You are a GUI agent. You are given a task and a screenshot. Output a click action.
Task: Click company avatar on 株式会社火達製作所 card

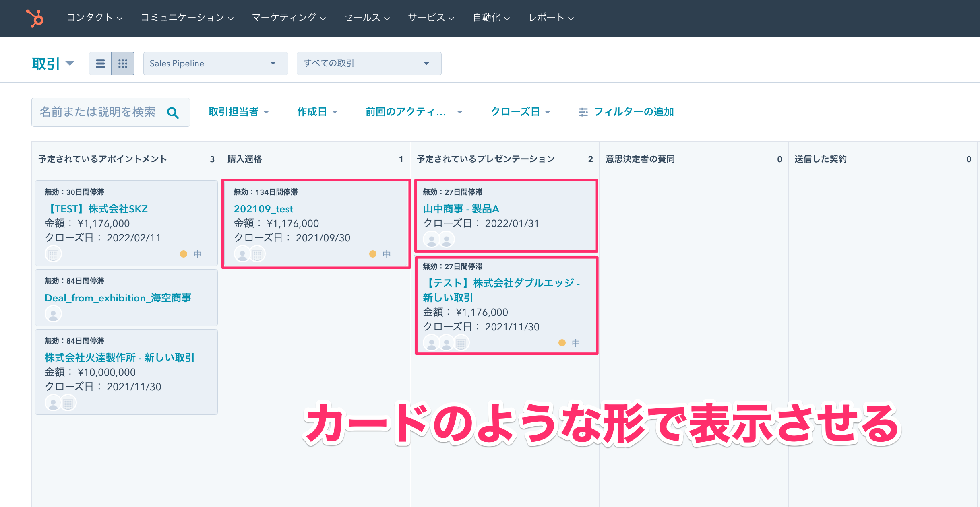pyautogui.click(x=68, y=403)
